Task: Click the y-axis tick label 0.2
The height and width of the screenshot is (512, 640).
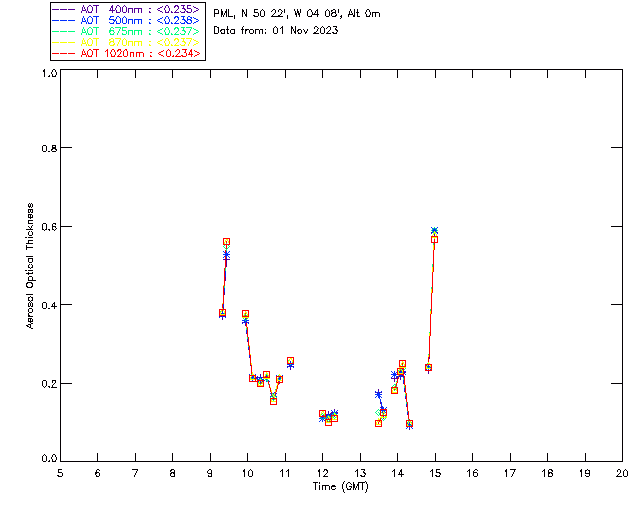Action: (x=49, y=383)
